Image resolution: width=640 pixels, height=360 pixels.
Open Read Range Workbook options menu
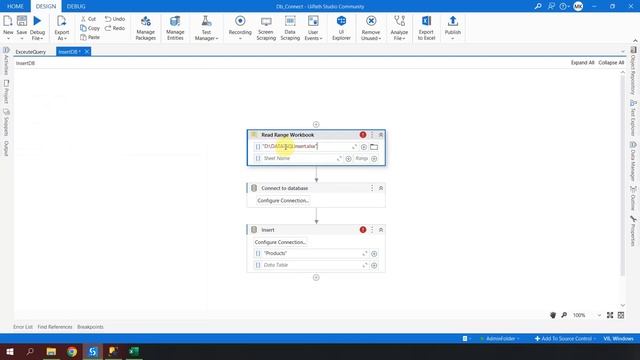click(x=372, y=135)
